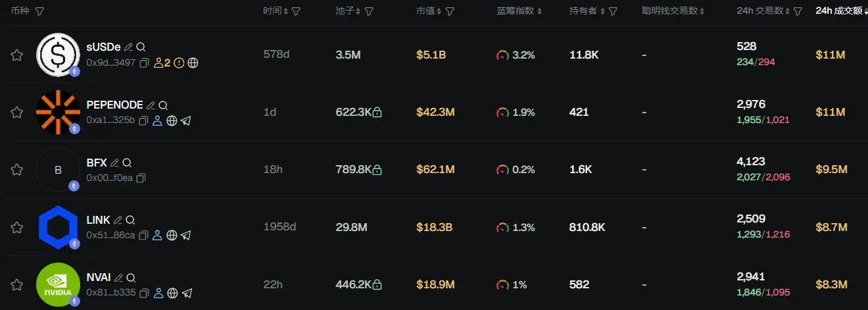Viewport: 868px width, 310px height.
Task: Open the 币种 filter funnel
Action: (x=39, y=11)
